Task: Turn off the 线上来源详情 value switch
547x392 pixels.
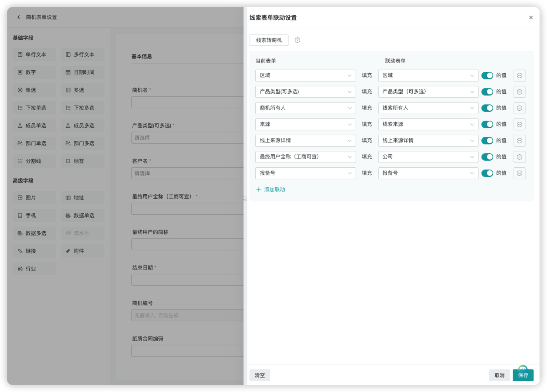Action: pyautogui.click(x=487, y=141)
